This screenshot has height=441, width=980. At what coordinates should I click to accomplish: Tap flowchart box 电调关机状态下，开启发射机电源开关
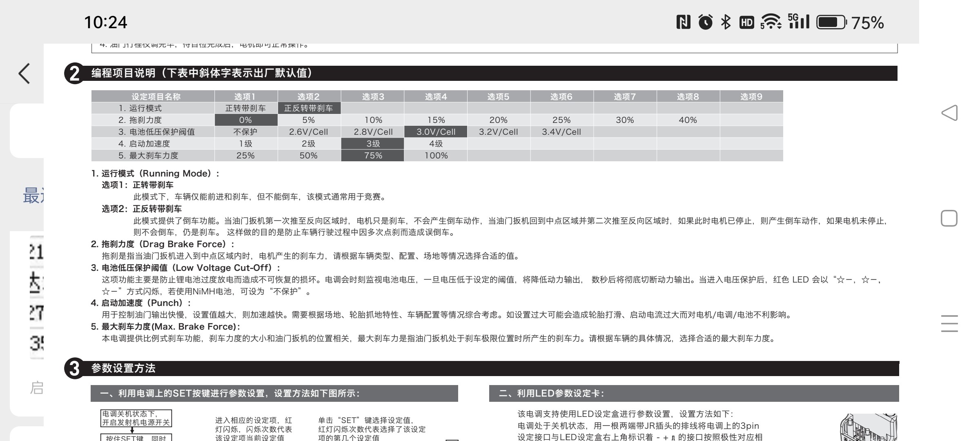(x=136, y=419)
